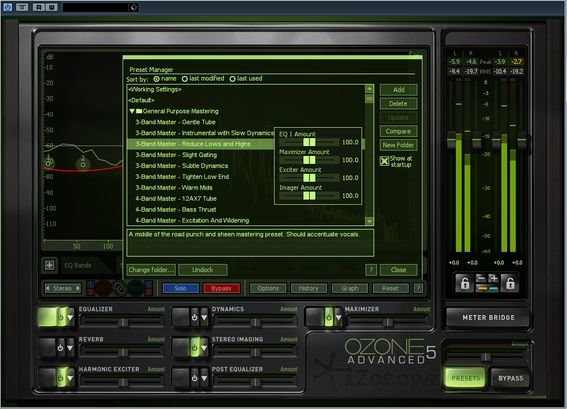Toggle the Harmonic Exciter power button
The image size is (567, 409).
[x=61, y=378]
